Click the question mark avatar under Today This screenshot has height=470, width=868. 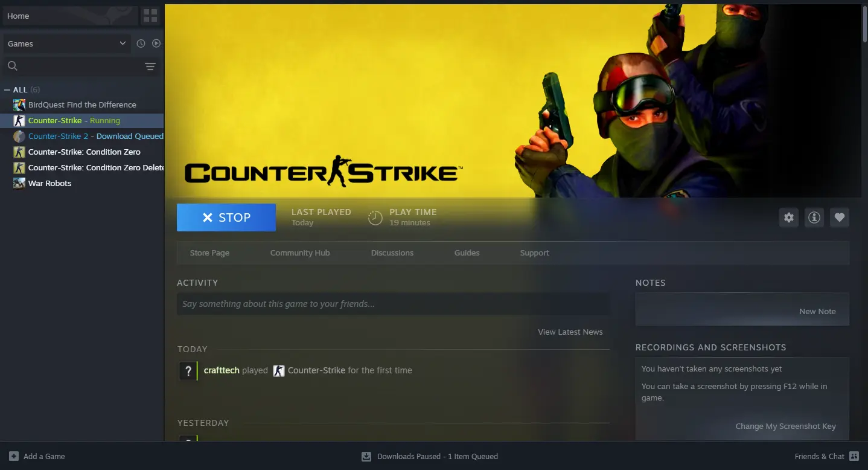(x=188, y=370)
